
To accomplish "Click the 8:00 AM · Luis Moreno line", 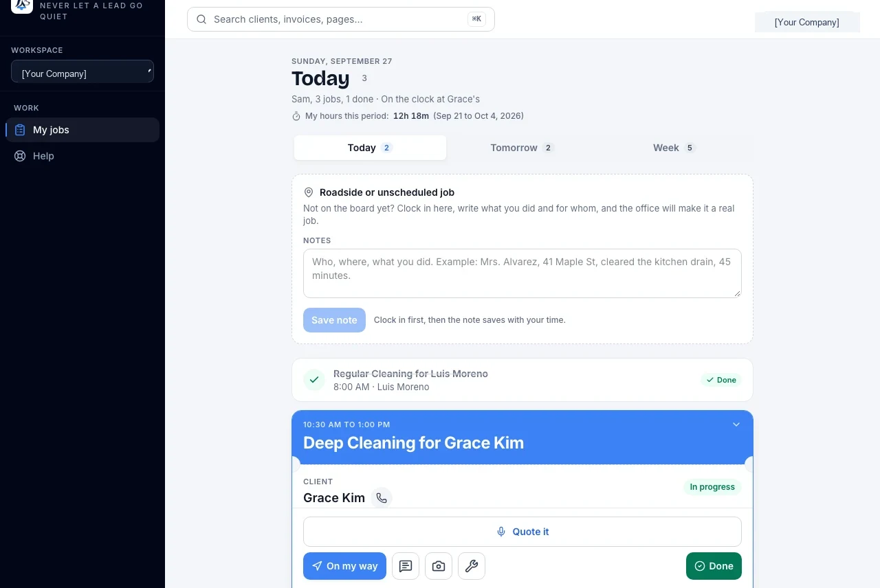I will pos(381,387).
